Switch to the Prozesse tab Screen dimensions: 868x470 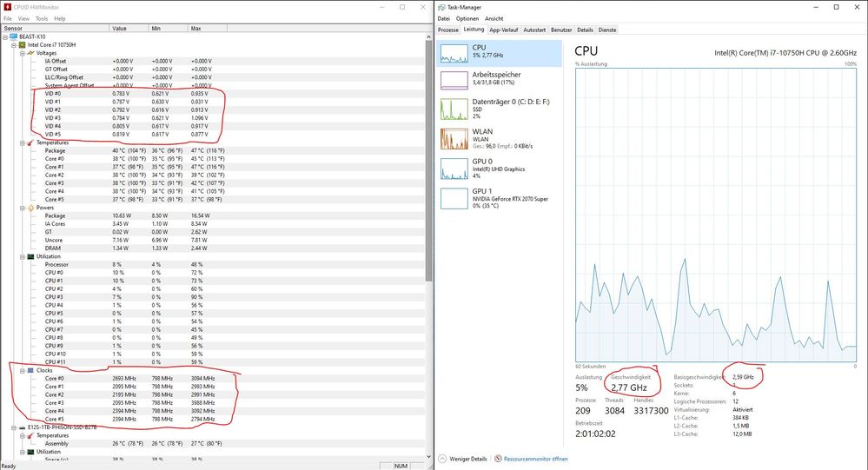(447, 30)
